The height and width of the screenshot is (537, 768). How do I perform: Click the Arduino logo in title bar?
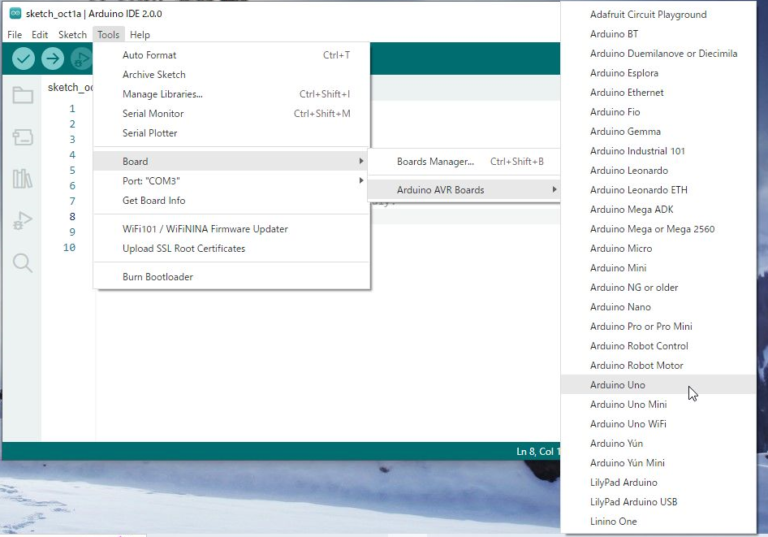pos(15,14)
